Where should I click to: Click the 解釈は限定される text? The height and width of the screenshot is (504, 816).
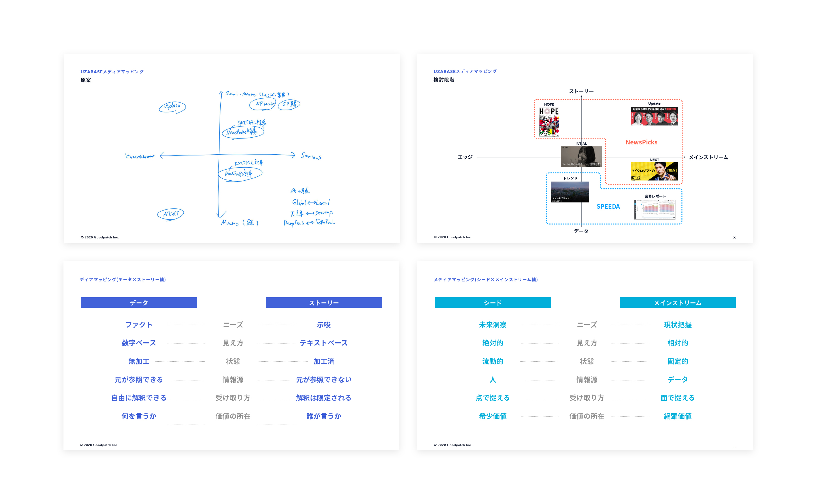point(324,398)
